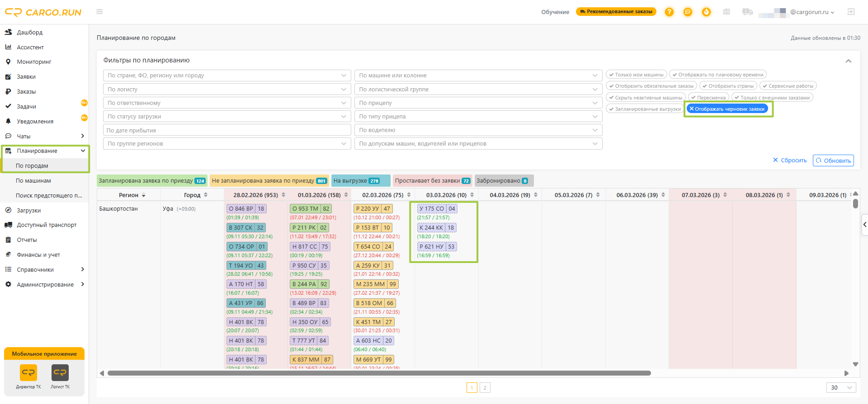This screenshot has height=404, width=868.
Task: Open the orange chat bubble icon
Action: click(x=688, y=12)
